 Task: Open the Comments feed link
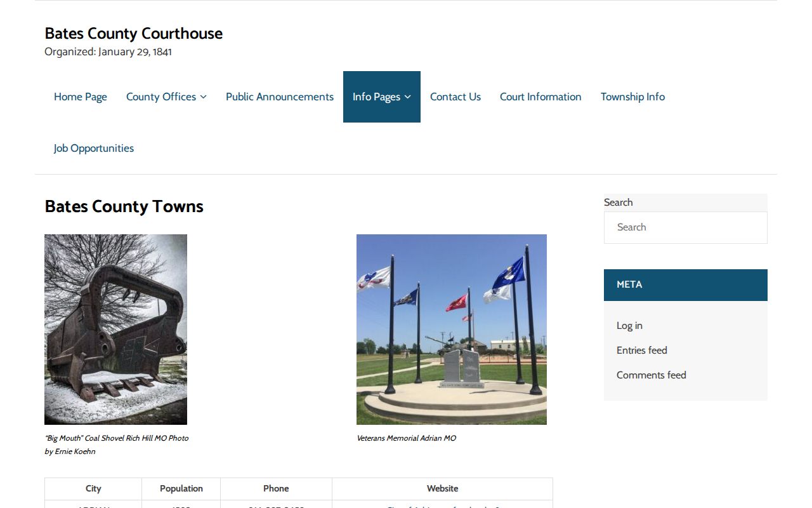pos(652,375)
